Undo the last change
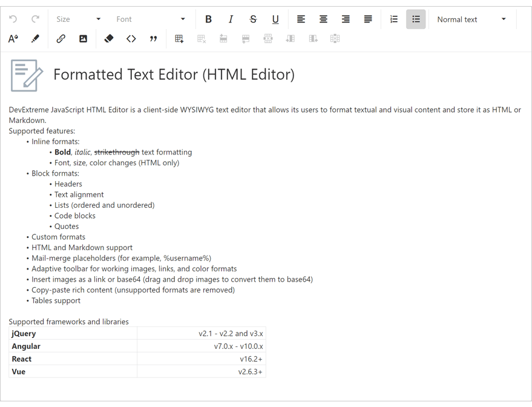The height and width of the screenshot is (407, 532). (12, 19)
